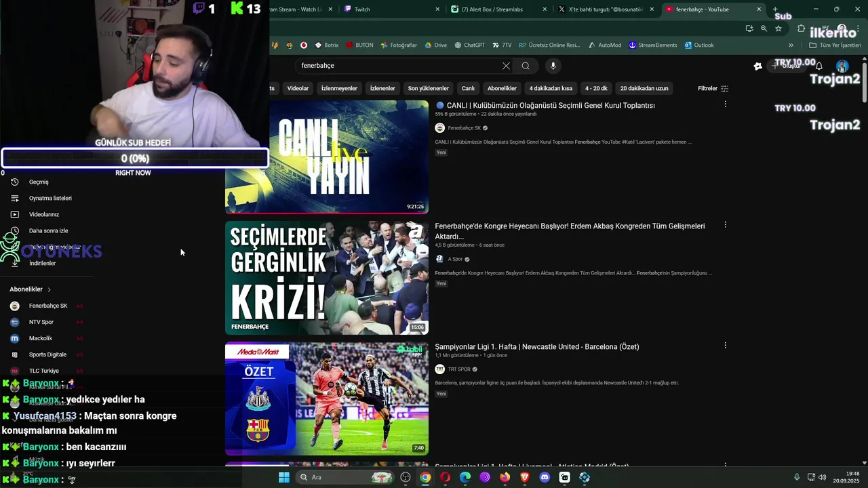Open Firefox from the taskbar
This screenshot has width=868, height=488.
coord(505,477)
